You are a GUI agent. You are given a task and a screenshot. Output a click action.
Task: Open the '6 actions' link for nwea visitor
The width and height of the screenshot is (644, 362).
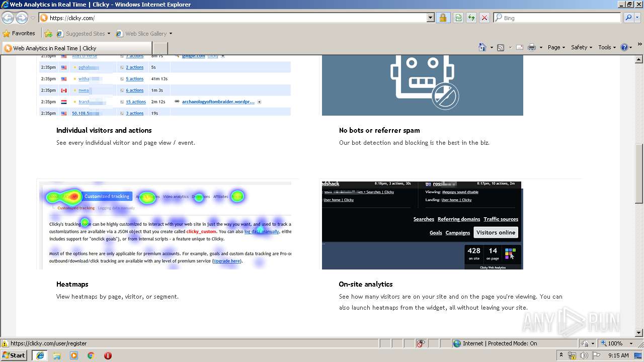click(x=134, y=90)
